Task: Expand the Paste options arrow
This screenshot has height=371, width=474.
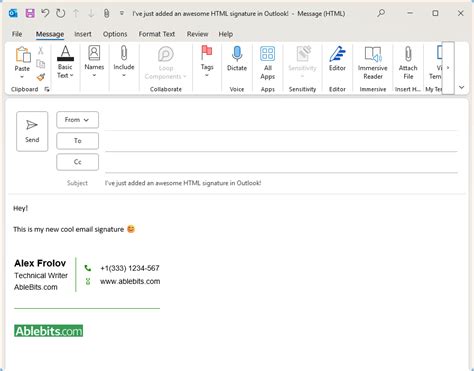Action: 22,77
